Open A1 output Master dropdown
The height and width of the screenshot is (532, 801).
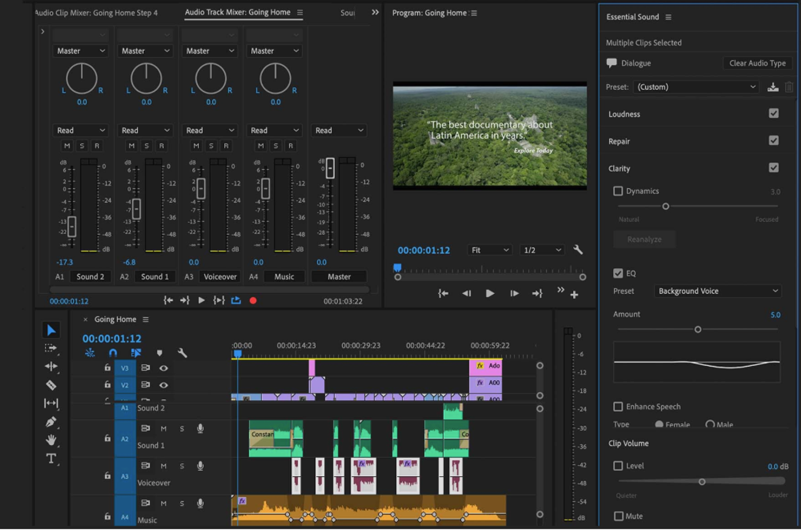(x=81, y=51)
